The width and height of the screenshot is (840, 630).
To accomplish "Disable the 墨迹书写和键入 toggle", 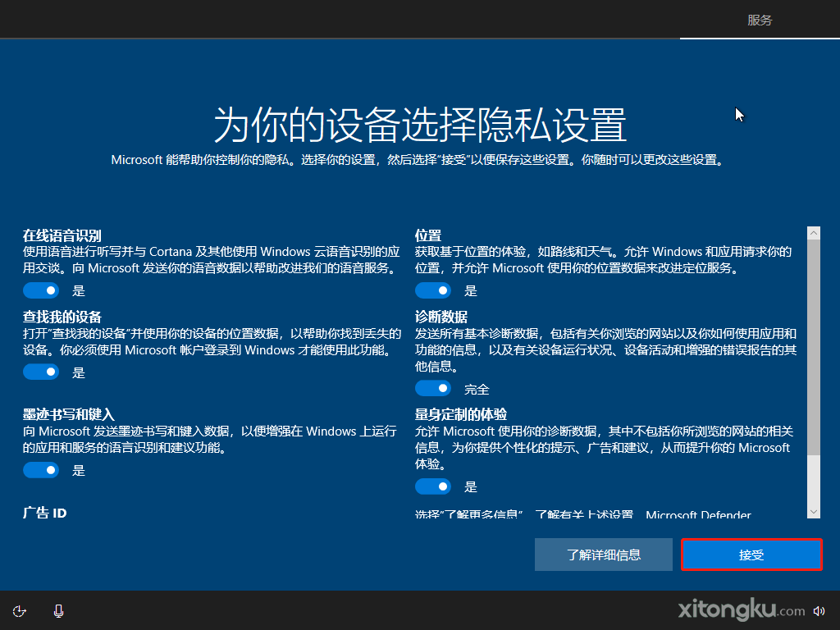I will [x=41, y=470].
